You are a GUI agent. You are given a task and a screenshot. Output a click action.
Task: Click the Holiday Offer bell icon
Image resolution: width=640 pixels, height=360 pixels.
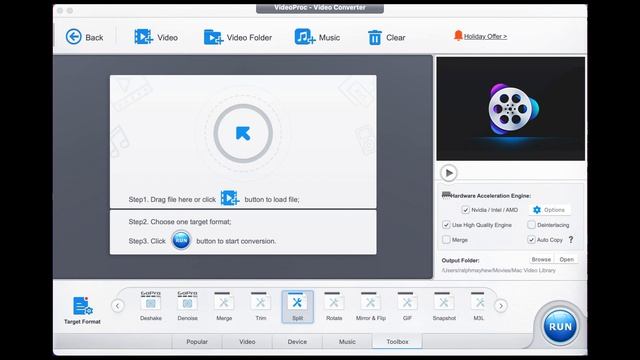click(x=458, y=36)
